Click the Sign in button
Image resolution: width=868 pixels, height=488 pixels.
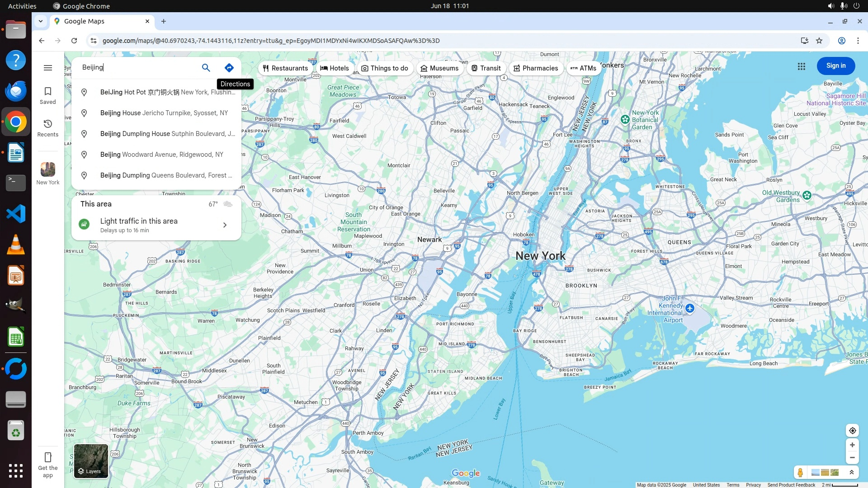(835, 66)
